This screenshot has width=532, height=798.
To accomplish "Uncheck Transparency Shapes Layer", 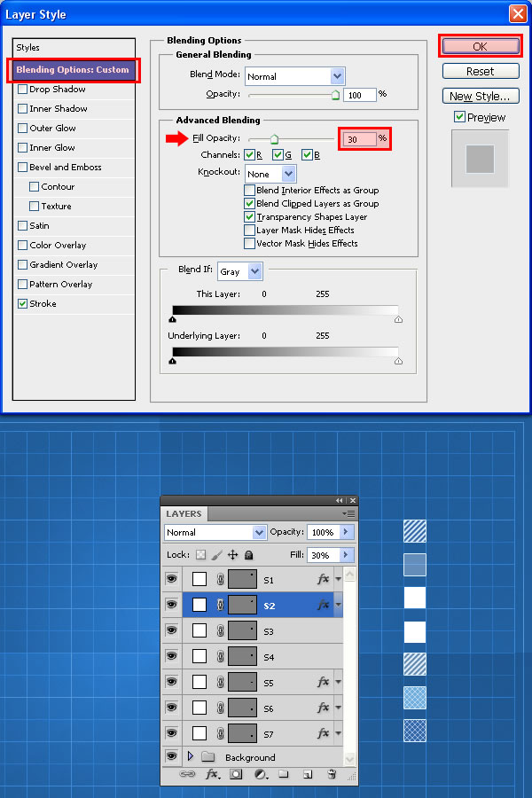I will coord(249,217).
